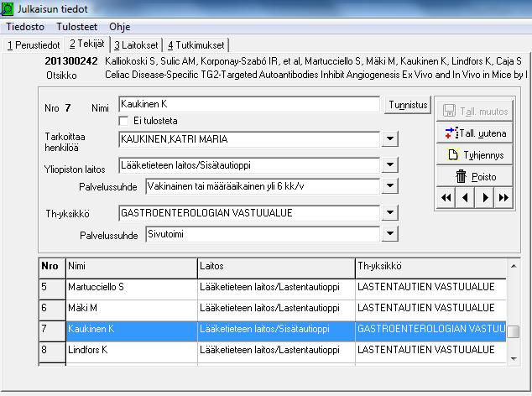This screenshot has height=396, width=532.
Task: Click Tall. uutena save-as-new button
Action: (474, 133)
